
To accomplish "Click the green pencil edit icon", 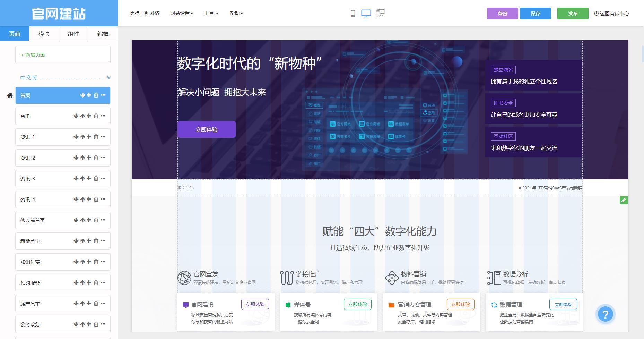I will (624, 200).
